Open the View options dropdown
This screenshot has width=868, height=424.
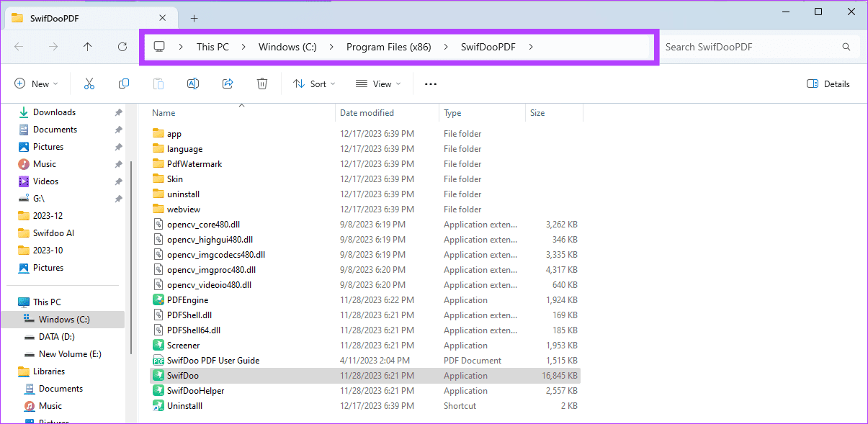[x=377, y=84]
